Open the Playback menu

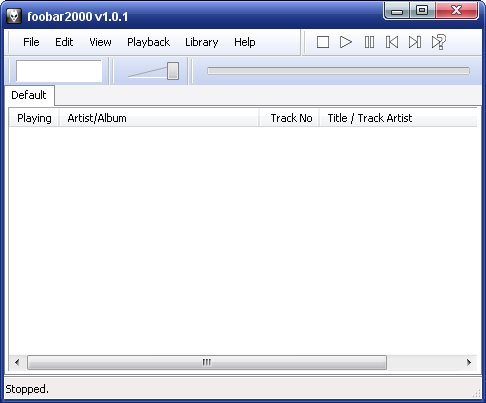point(148,42)
